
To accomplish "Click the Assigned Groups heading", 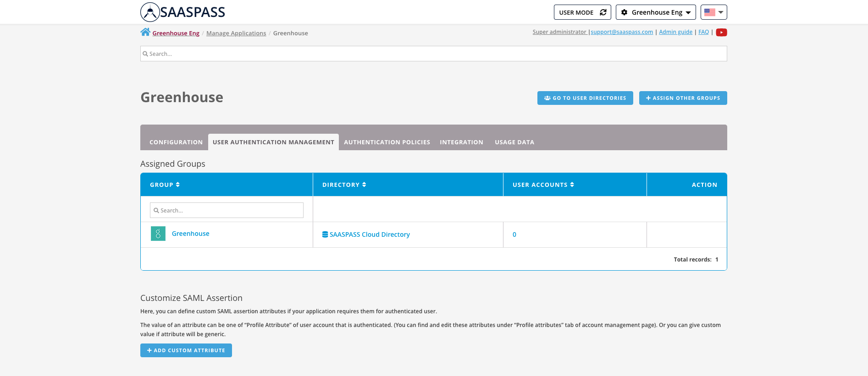I will point(173,164).
